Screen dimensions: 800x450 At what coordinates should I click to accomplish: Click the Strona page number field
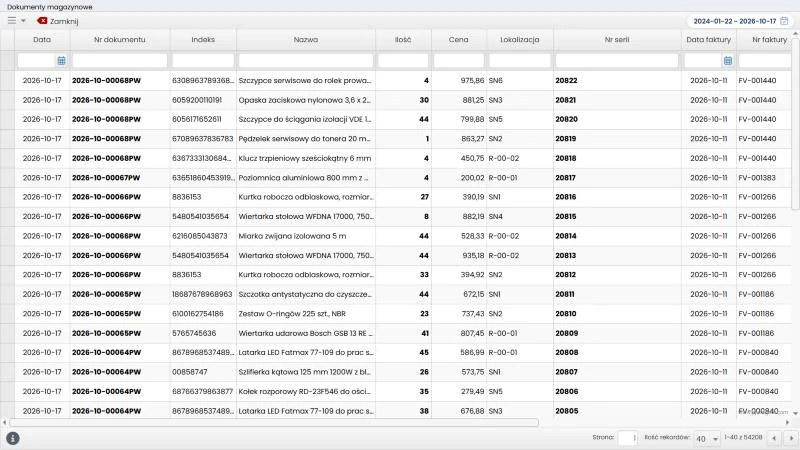[628, 438]
